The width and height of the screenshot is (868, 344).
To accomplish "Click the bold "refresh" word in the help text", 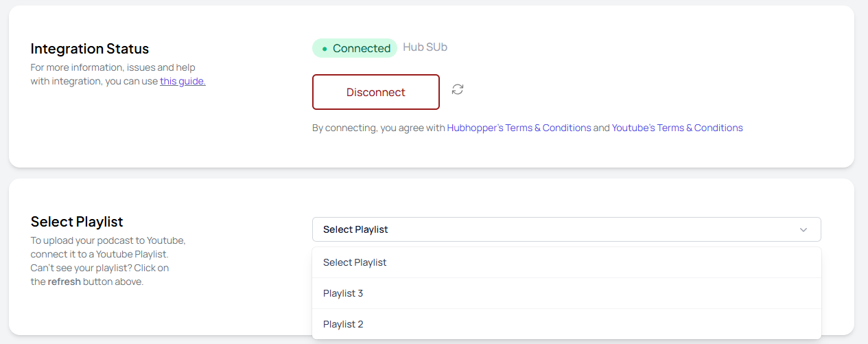I will pos(64,282).
